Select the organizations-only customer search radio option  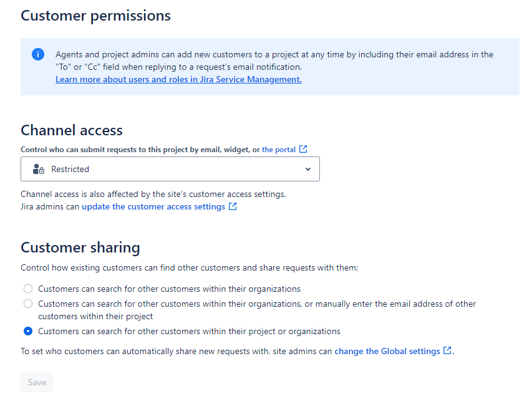pos(28,289)
